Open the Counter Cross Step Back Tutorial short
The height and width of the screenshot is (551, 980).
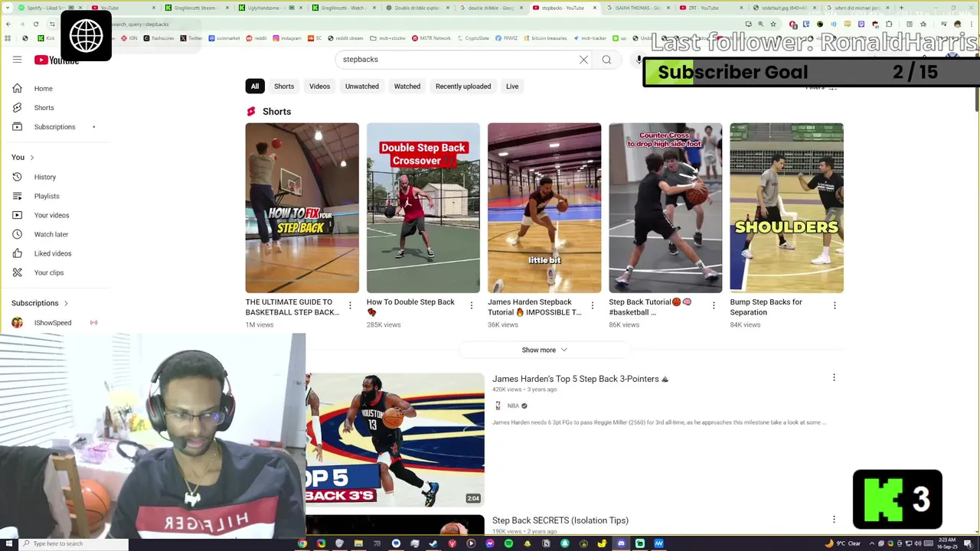point(665,208)
